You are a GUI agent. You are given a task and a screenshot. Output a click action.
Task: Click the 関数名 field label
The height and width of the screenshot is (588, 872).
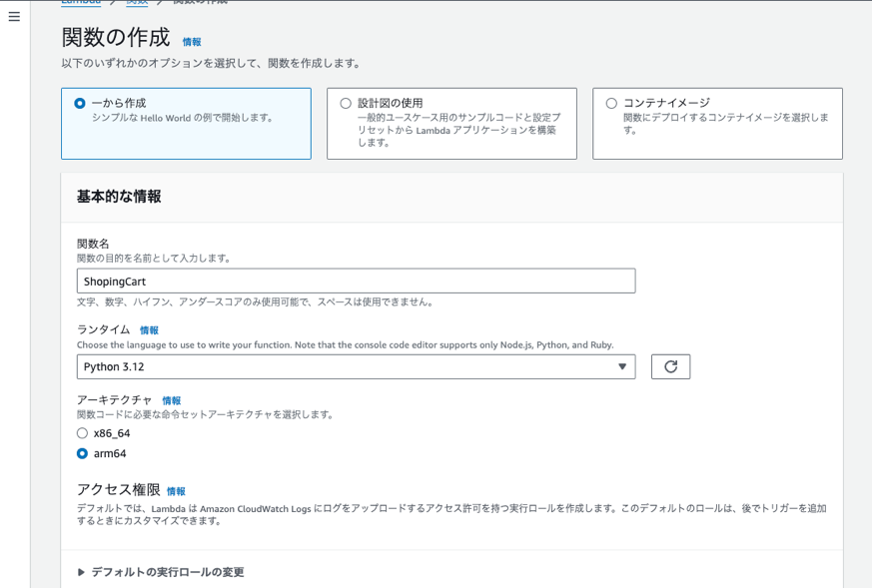[93, 244]
